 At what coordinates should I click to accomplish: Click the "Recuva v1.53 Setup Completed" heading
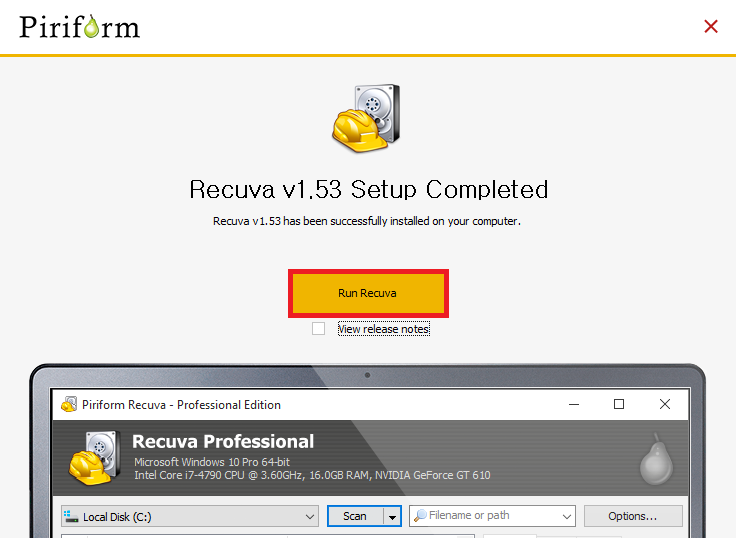pos(368,190)
